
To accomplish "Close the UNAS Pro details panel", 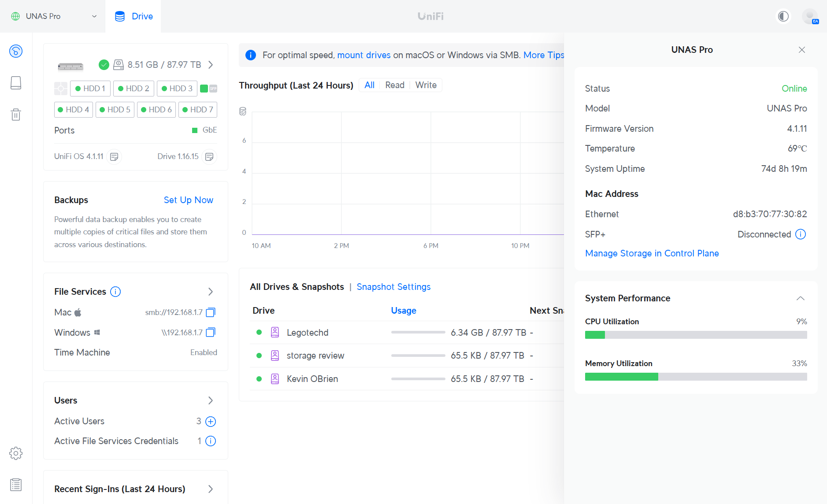I will [x=802, y=50].
